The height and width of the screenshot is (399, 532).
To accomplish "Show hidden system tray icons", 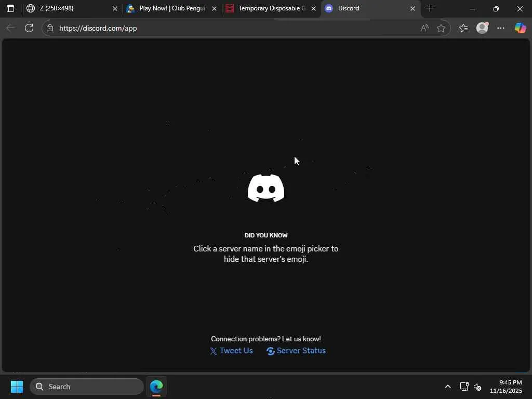I will (448, 387).
